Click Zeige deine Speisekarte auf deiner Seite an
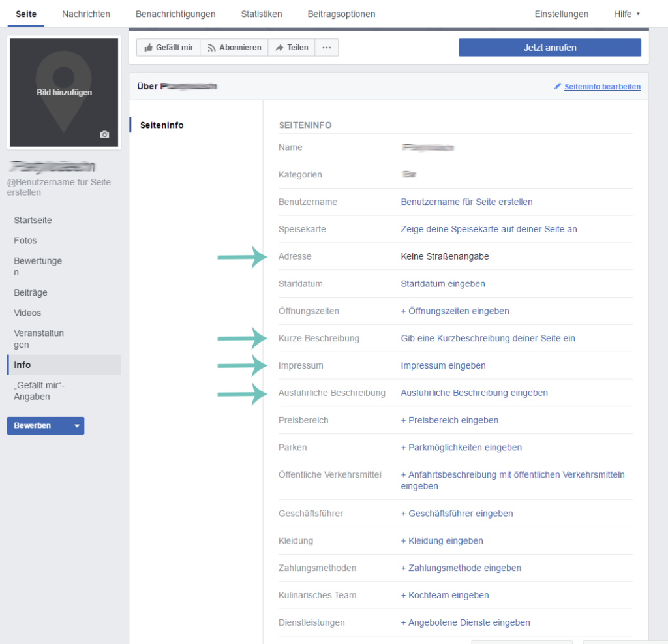 click(489, 229)
